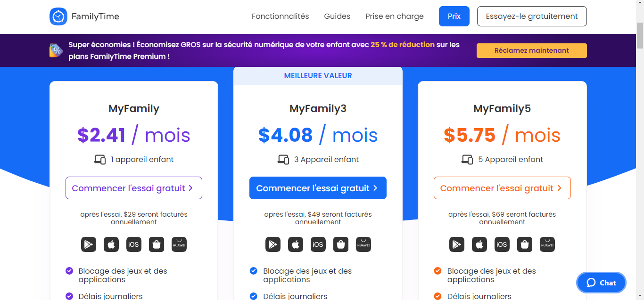Screen dimensions: 644x300
Task: Open the Fonctionnalités menu item
Action: pos(280,16)
